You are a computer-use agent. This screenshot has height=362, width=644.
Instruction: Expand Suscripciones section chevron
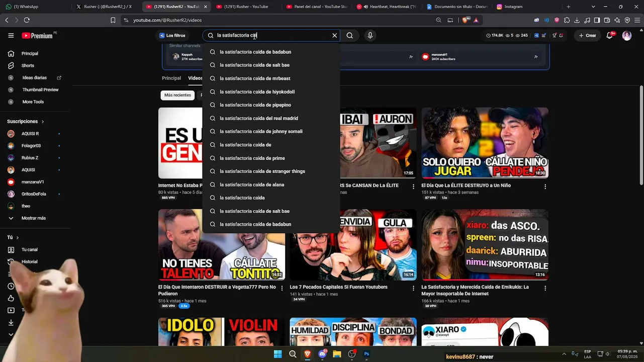[43, 122]
